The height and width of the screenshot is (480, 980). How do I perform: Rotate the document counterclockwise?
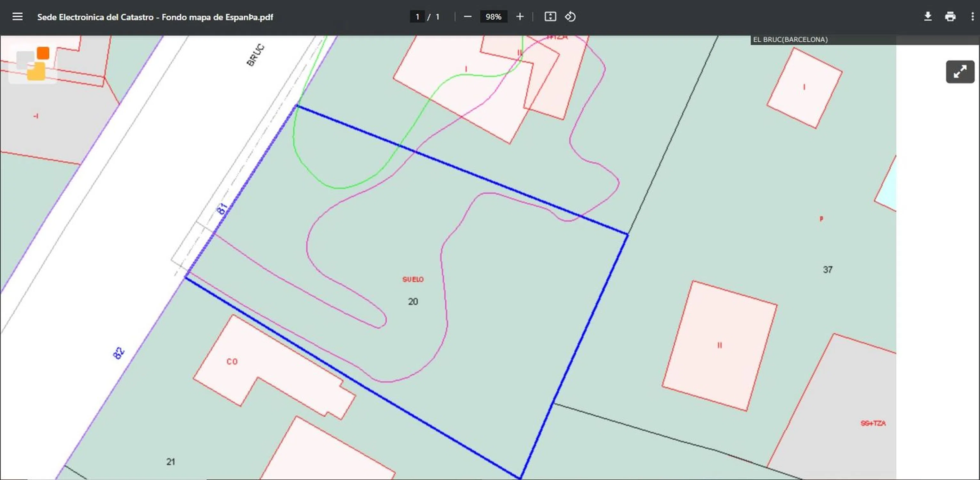[570, 17]
